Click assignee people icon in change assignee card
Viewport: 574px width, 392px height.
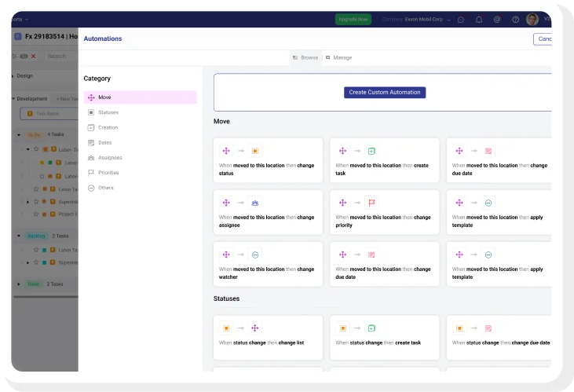[255, 203]
